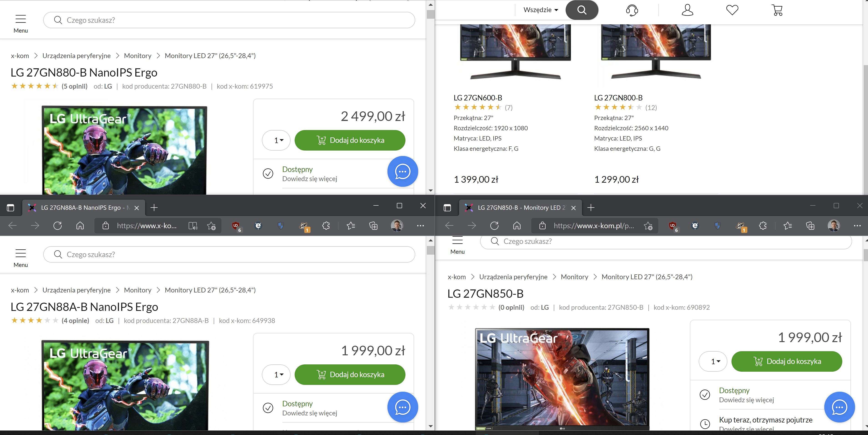Click the read aloud icon in the 27GN88A-B address bar

click(x=193, y=226)
